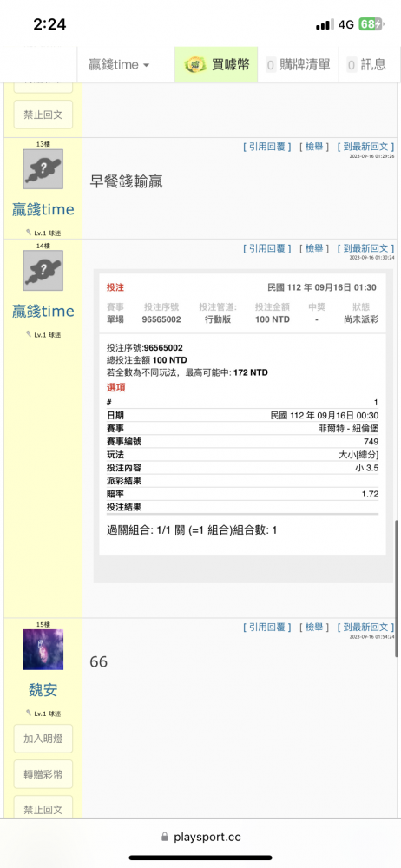Open the 購牌清單 tab
Viewport: 401px width, 868px height.
pyautogui.click(x=299, y=65)
